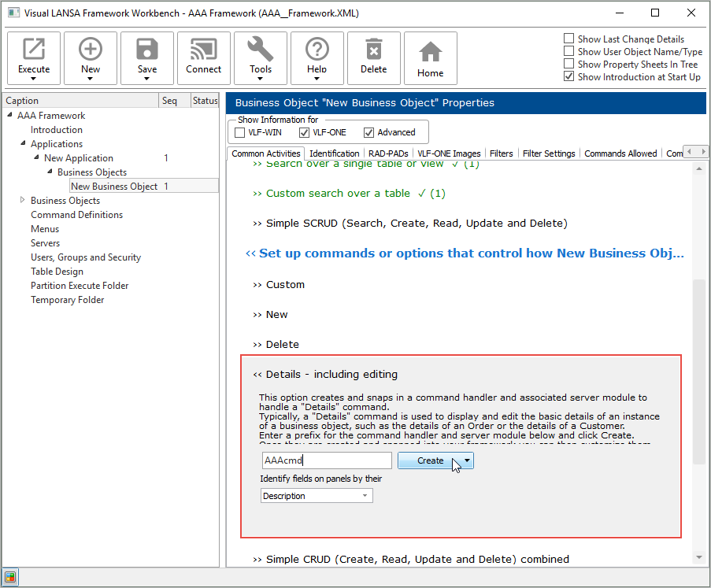711x588 pixels.
Task: Enable Show Last Change Details checkbox
Action: click(x=569, y=39)
